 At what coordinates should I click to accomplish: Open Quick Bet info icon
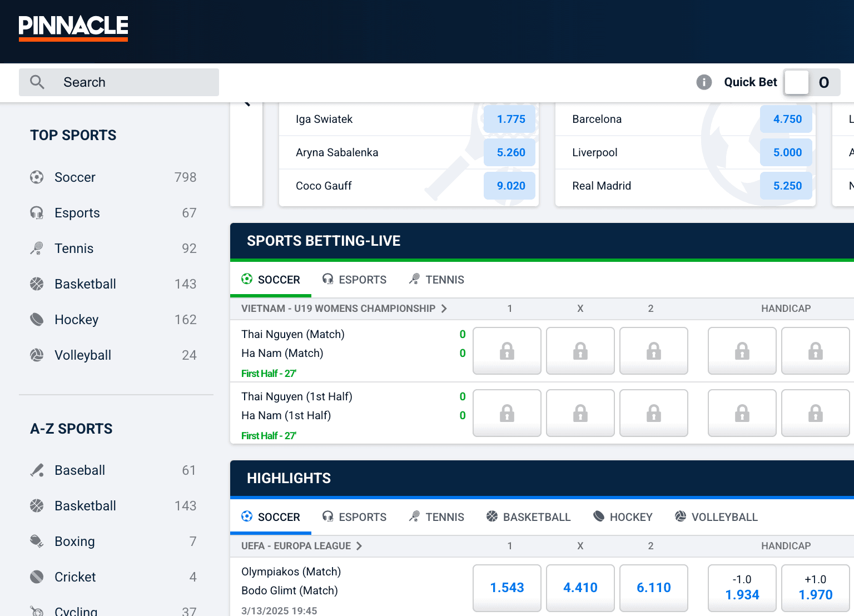704,82
